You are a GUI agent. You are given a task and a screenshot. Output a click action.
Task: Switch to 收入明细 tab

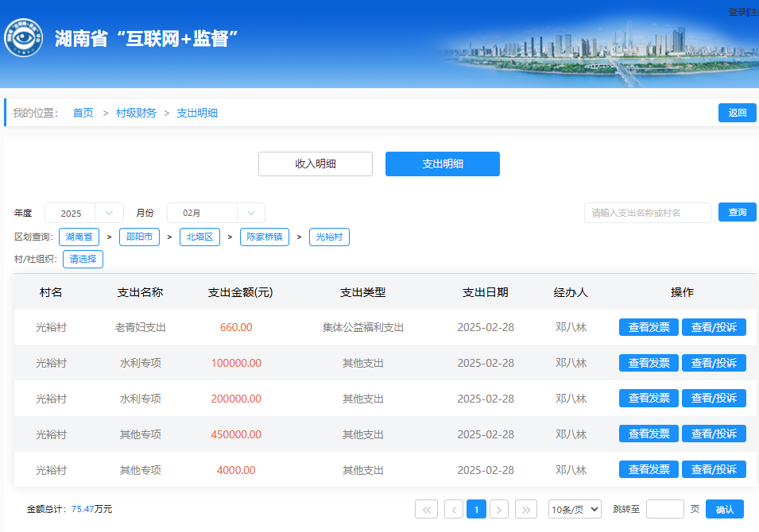pos(315,164)
